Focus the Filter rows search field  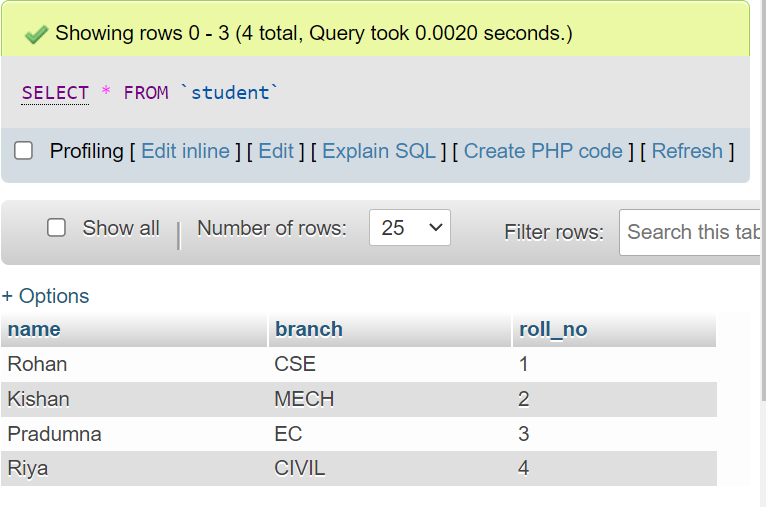[x=692, y=232]
